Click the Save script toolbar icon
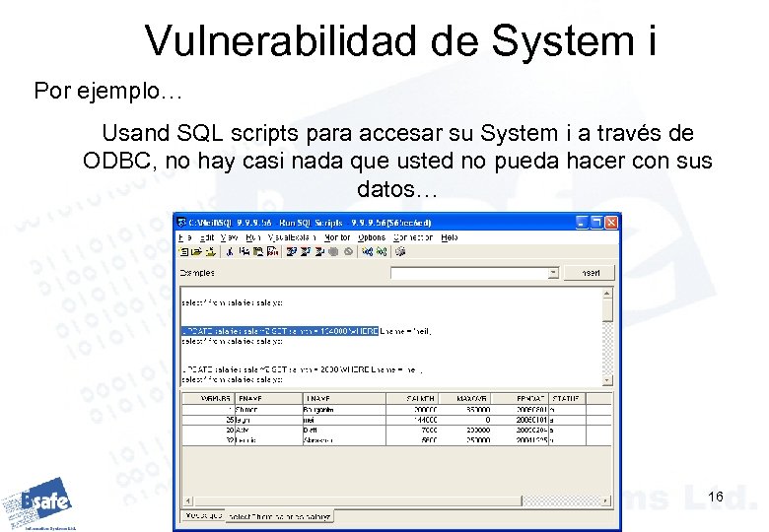This screenshot has width=769, height=532. tap(210, 252)
